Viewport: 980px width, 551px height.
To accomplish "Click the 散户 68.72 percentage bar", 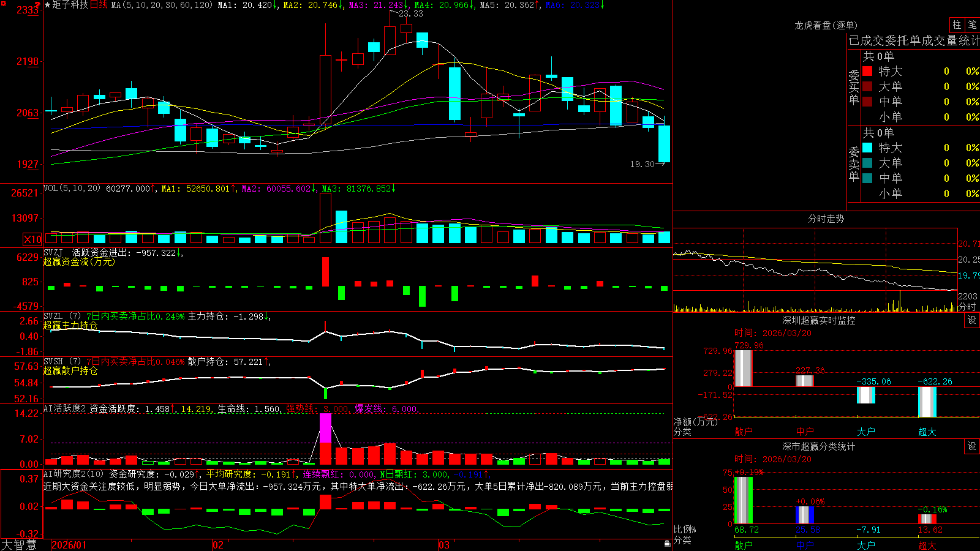I will 744,500.
